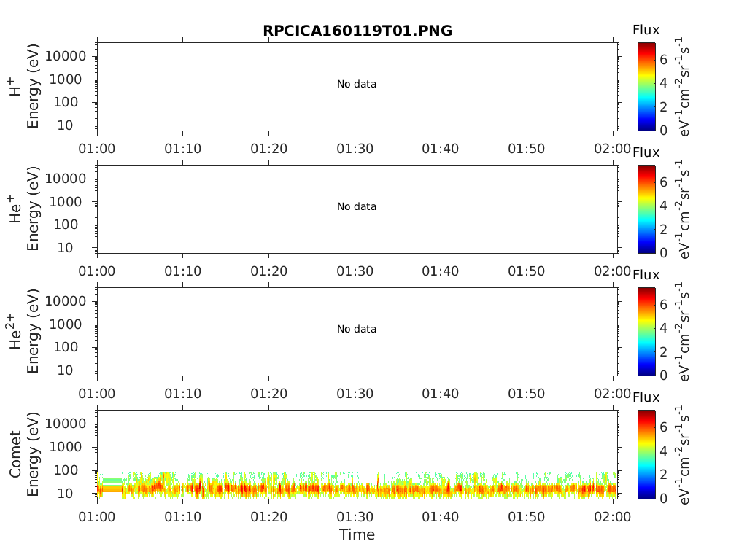747x560 pixels.
Task: Click the value 2 on Comet colorbar
Action: point(664,474)
